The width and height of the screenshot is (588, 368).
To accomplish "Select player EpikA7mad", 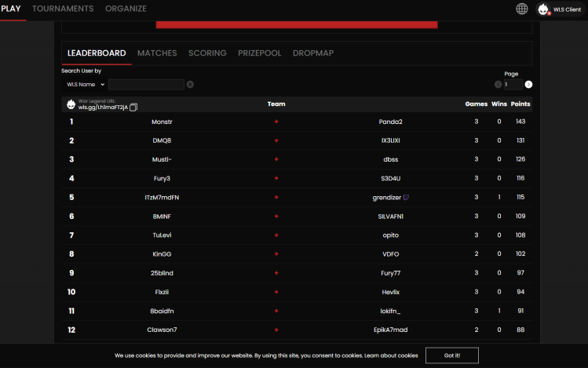I will [x=390, y=330].
